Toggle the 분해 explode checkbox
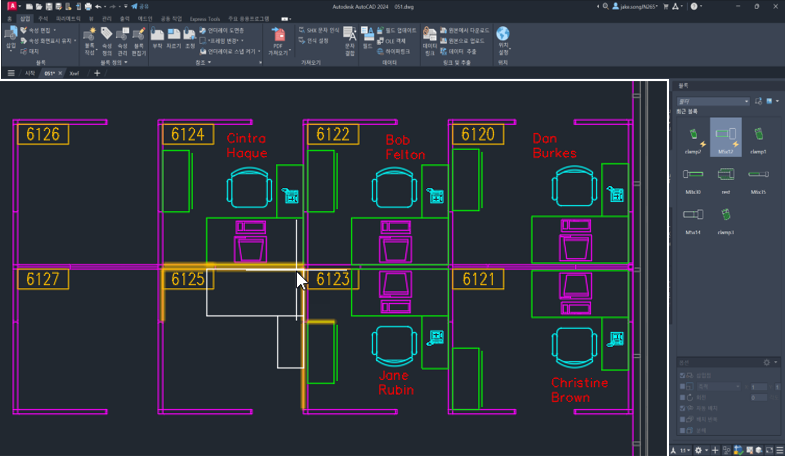The image size is (785, 457). (682, 430)
